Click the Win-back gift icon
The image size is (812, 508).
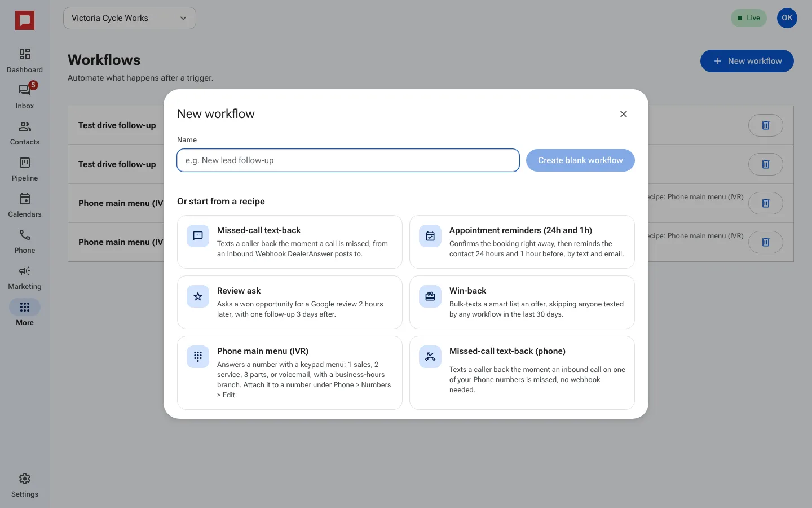[430, 296]
